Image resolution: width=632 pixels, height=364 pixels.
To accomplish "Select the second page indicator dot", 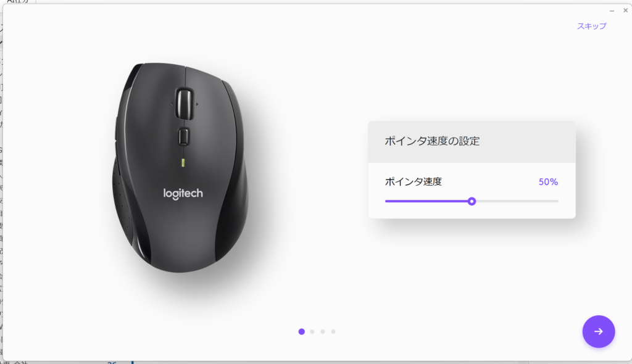I will [x=312, y=331].
